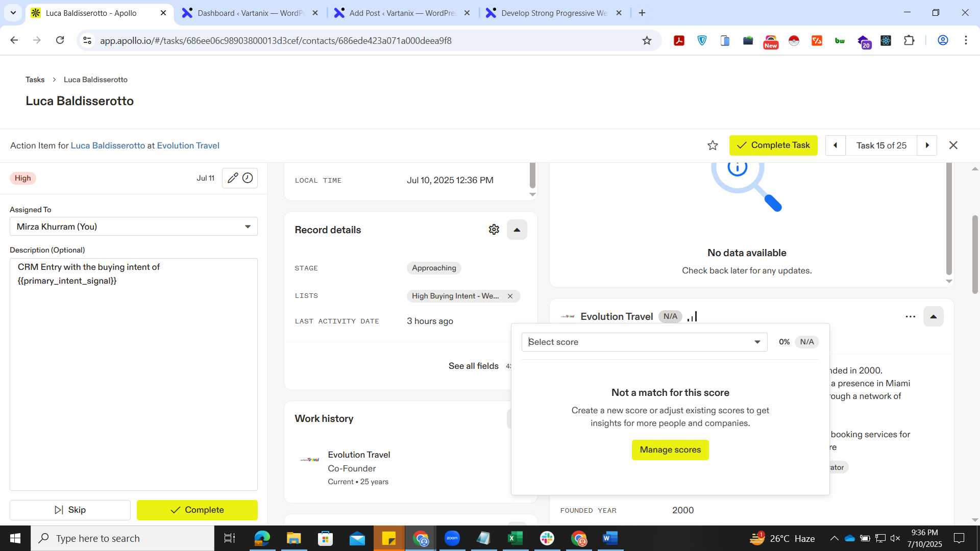Click the page vertical scrollbar
The image size is (980, 551).
pyautogui.click(x=975, y=255)
